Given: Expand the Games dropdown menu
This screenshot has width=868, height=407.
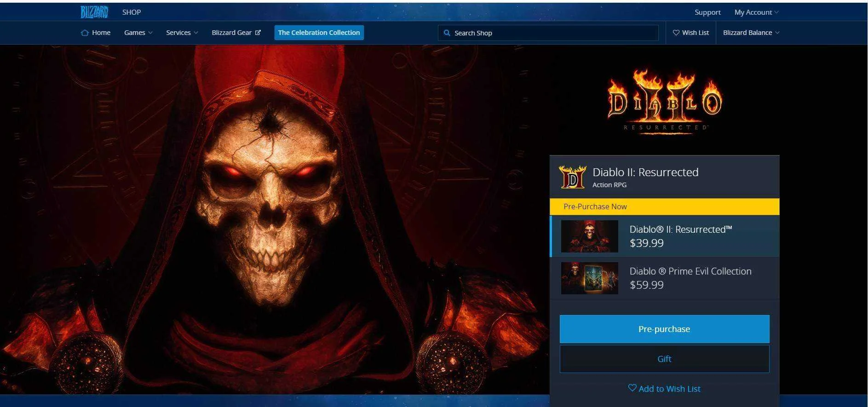Looking at the screenshot, I should pyautogui.click(x=138, y=33).
